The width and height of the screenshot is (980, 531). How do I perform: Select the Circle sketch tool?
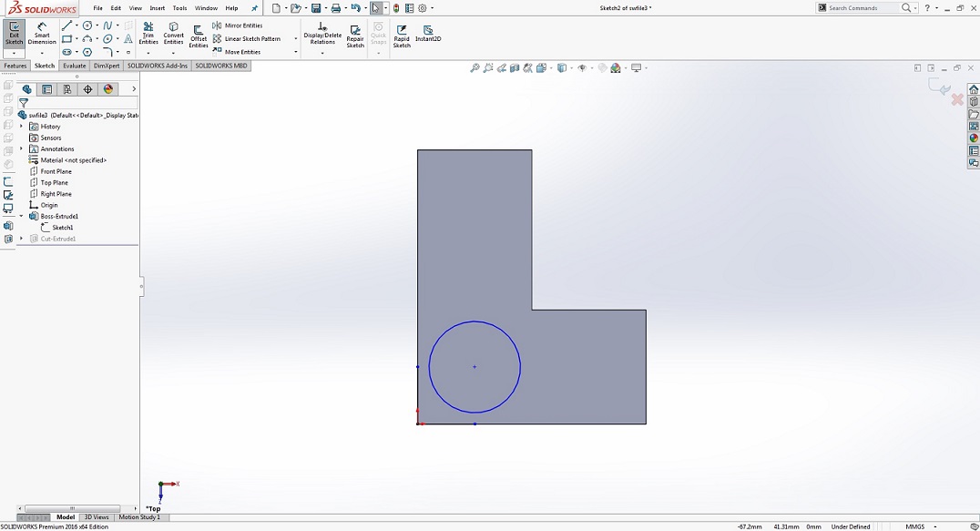pyautogui.click(x=87, y=26)
